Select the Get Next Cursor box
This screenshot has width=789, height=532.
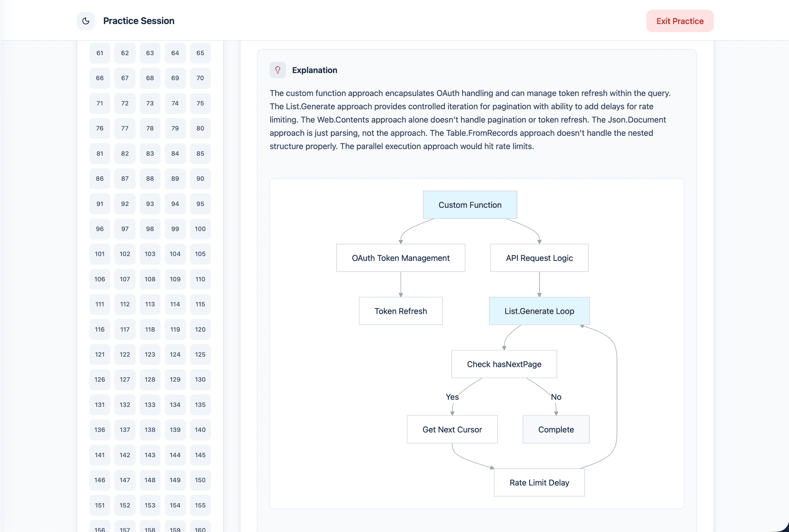pyautogui.click(x=452, y=429)
